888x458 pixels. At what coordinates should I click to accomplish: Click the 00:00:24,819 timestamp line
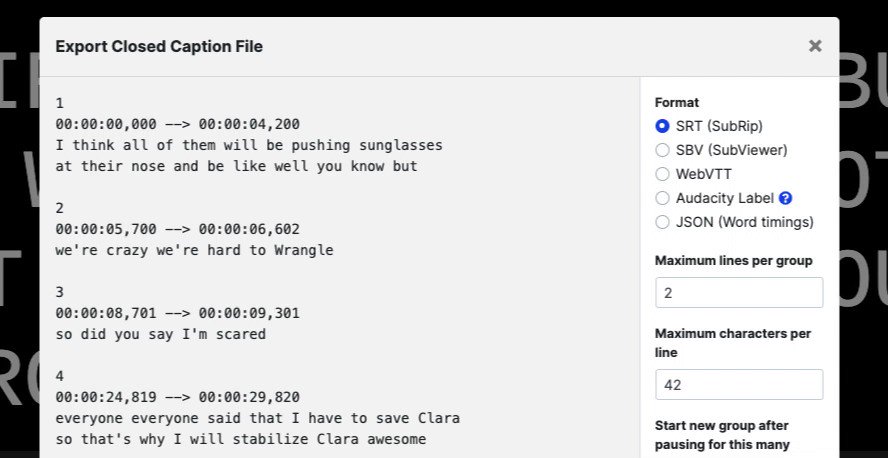[177, 397]
